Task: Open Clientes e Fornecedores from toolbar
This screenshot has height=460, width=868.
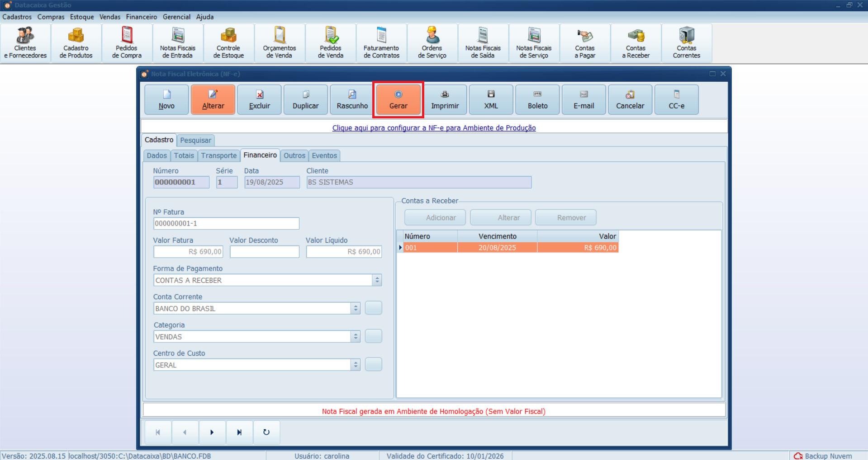Action: pos(25,43)
